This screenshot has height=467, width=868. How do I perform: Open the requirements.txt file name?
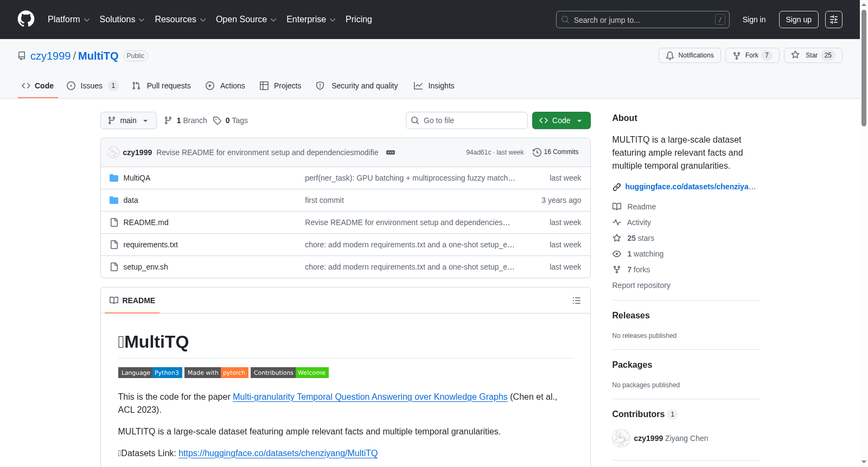151,245
